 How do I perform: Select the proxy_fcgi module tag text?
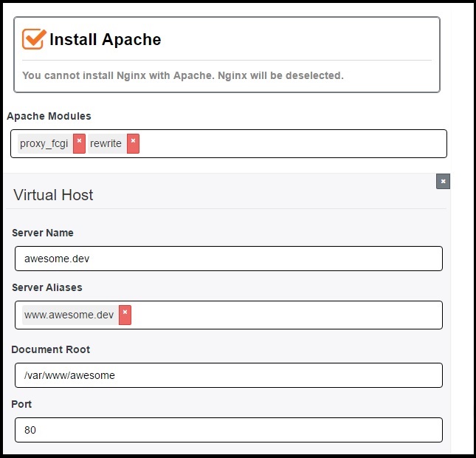44,143
